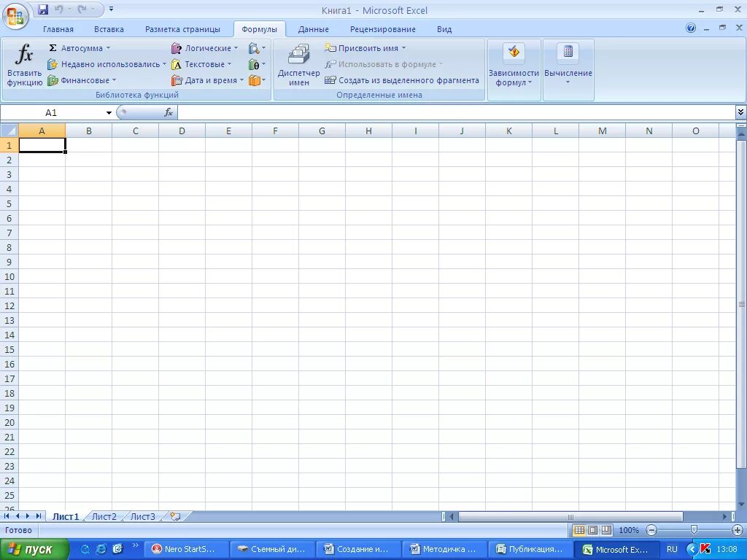Go to first sheet navigation arrow
Image resolution: width=747 pixels, height=560 pixels.
click(7, 516)
